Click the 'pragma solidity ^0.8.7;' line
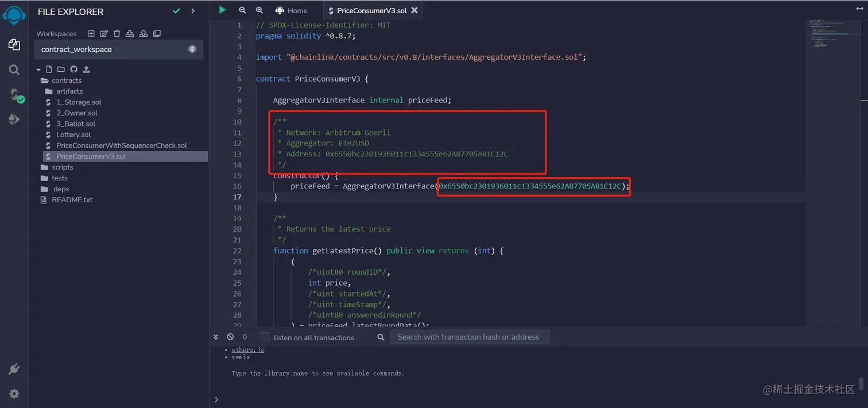This screenshot has height=408, width=868. coord(306,36)
